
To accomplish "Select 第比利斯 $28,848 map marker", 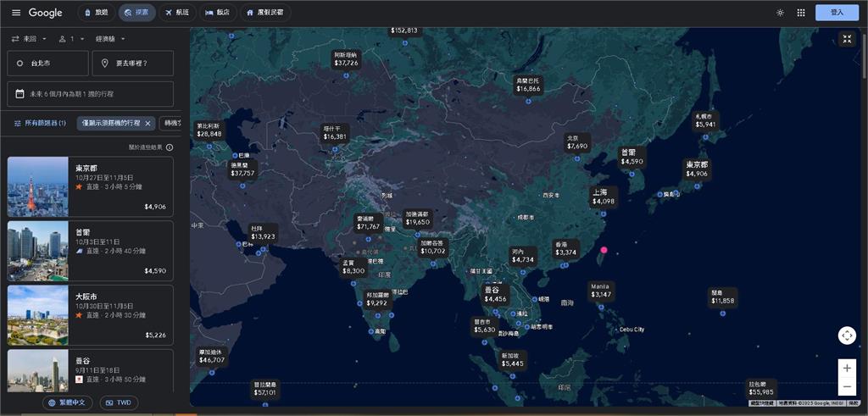I will point(209,130).
